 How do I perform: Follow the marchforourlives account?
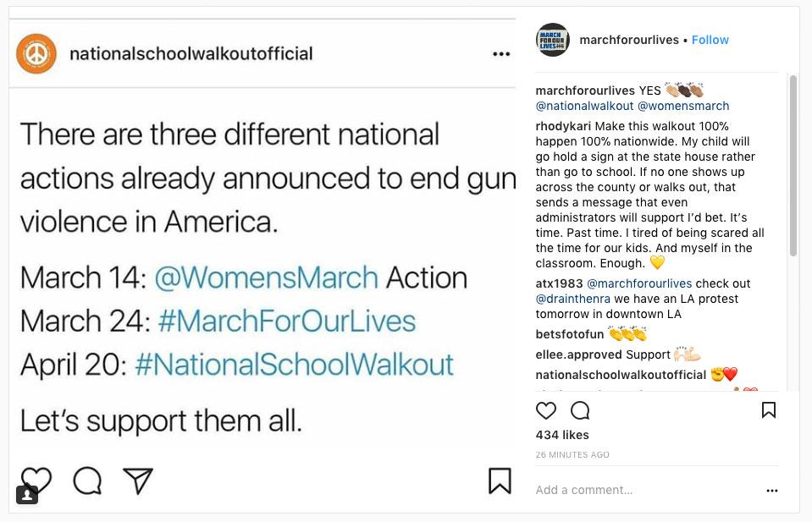pyautogui.click(x=710, y=40)
